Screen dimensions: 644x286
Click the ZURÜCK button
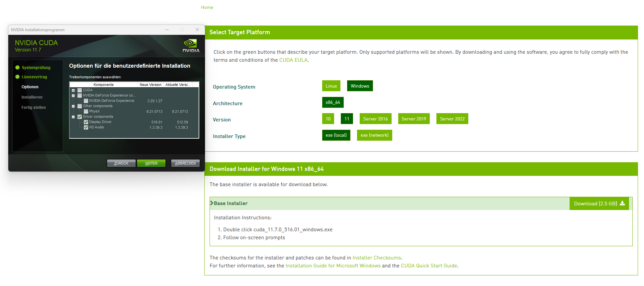(121, 163)
